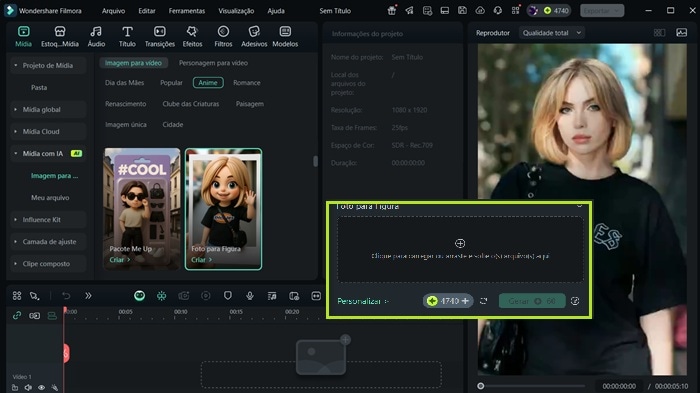Viewport: 700px width, 393px height.
Task: Expand more tools double-chevron in timeline toolbar
Action: (x=88, y=296)
